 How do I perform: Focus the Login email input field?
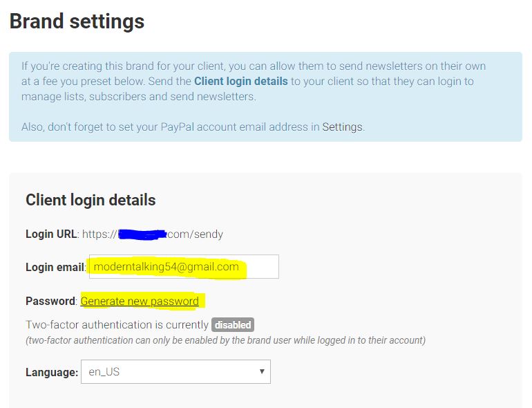[x=183, y=267]
